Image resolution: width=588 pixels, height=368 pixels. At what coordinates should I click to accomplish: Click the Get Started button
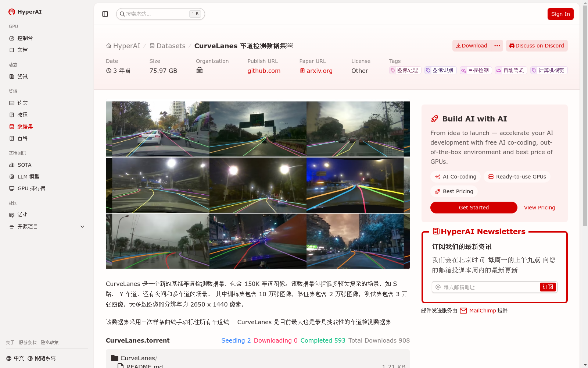474,208
